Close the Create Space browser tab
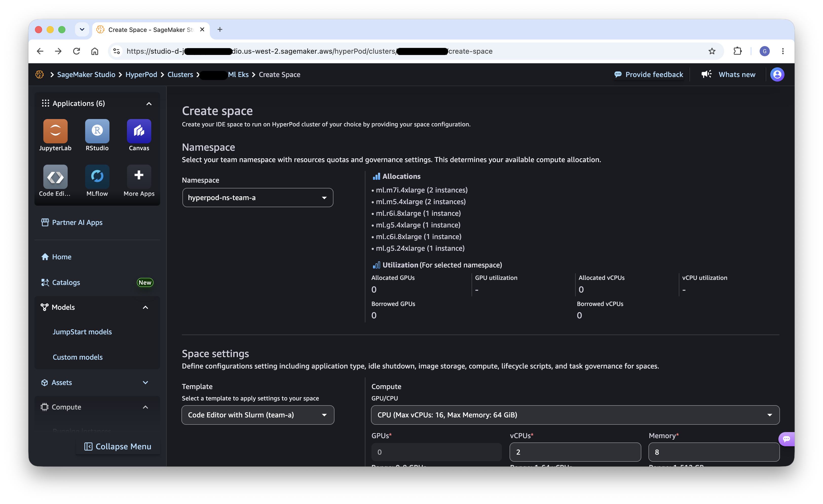This screenshot has width=823, height=504. [x=202, y=29]
